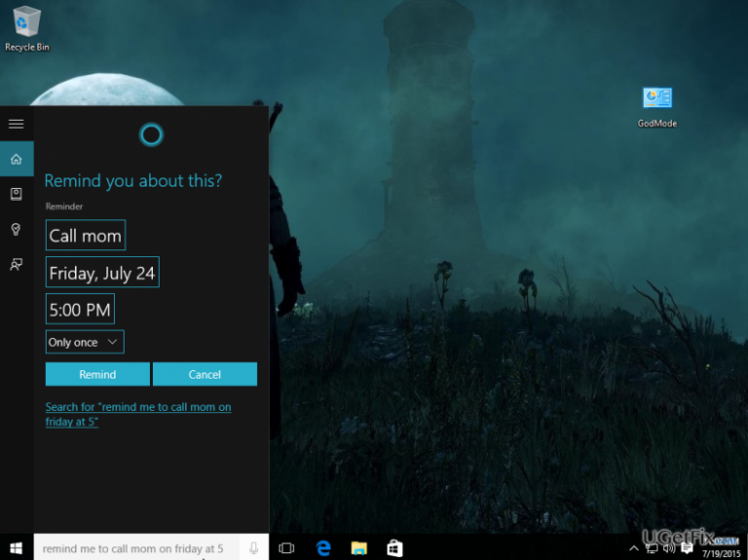748x560 pixels.
Task: Open the network icon in system tray
Action: click(x=652, y=548)
